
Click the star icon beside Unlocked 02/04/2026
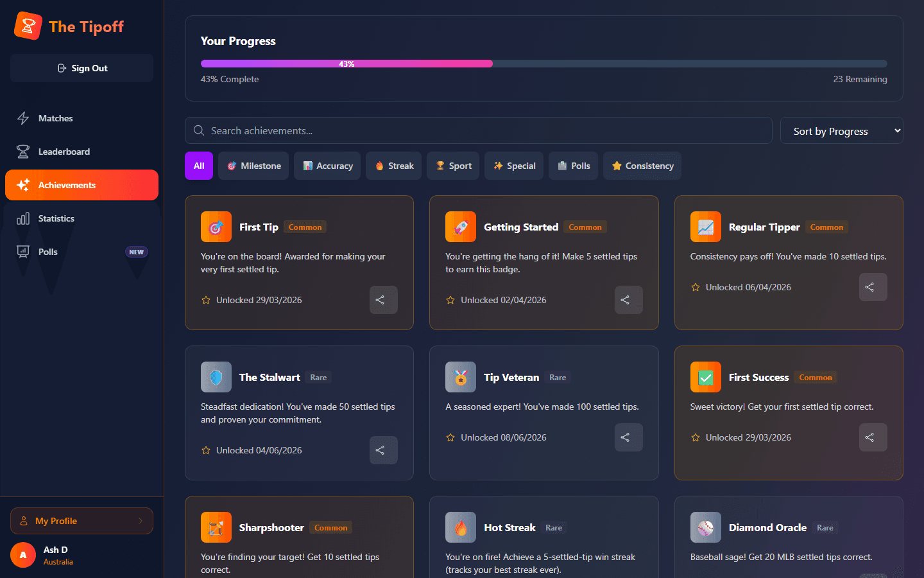(x=450, y=300)
